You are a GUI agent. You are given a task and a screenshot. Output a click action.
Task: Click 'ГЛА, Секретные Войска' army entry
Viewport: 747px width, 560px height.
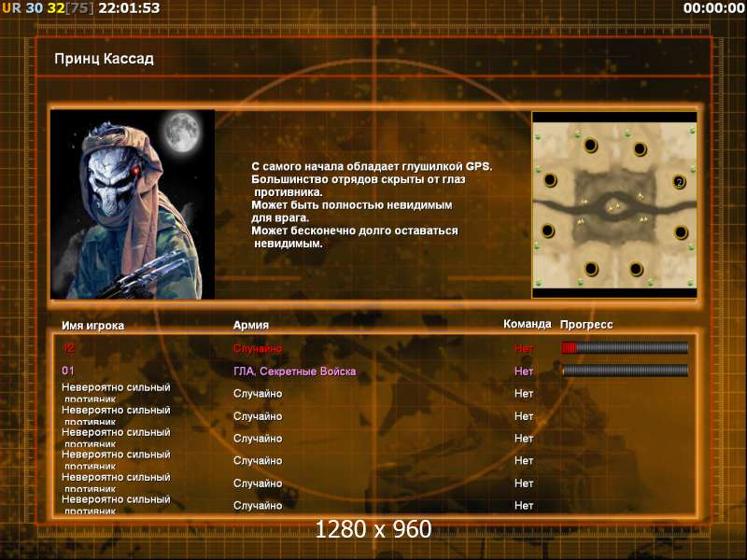294,371
